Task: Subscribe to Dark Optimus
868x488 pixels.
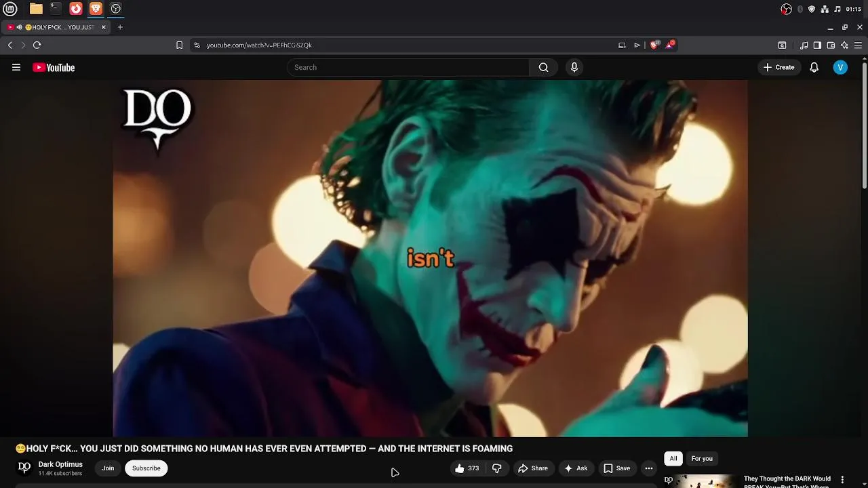Action: click(146, 468)
